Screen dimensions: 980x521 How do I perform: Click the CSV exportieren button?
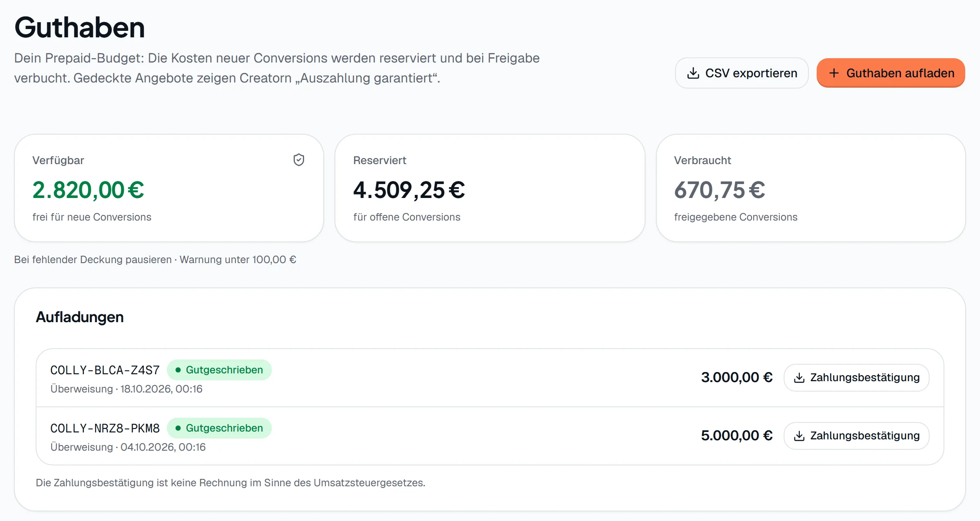[742, 73]
